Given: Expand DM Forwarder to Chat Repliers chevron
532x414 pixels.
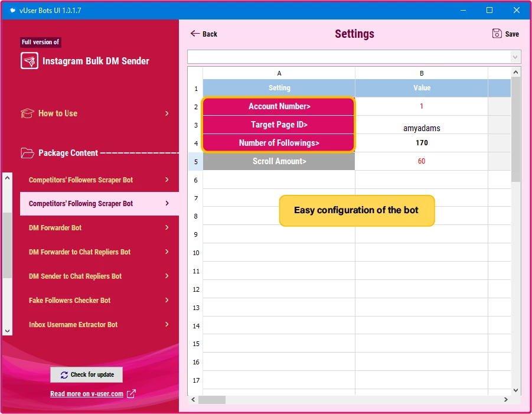Looking at the screenshot, I should pyautogui.click(x=167, y=252).
